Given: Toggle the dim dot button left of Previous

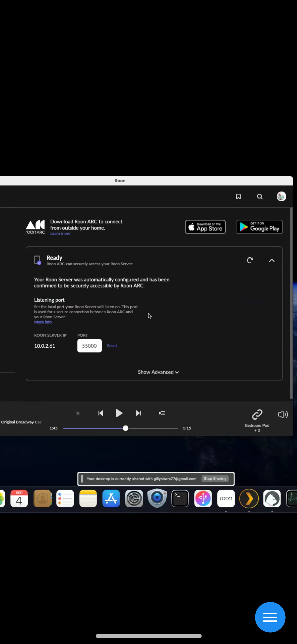Looking at the screenshot, I should pos(78,413).
